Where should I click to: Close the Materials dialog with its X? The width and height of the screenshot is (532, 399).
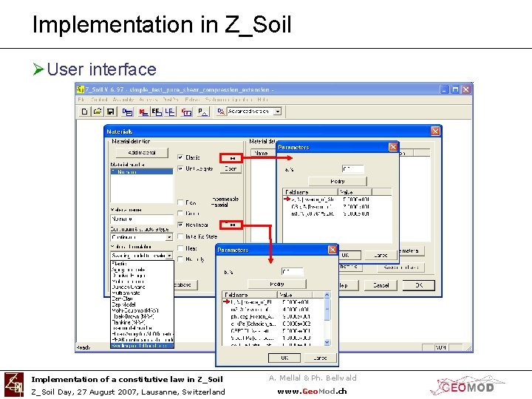pyautogui.click(x=435, y=131)
